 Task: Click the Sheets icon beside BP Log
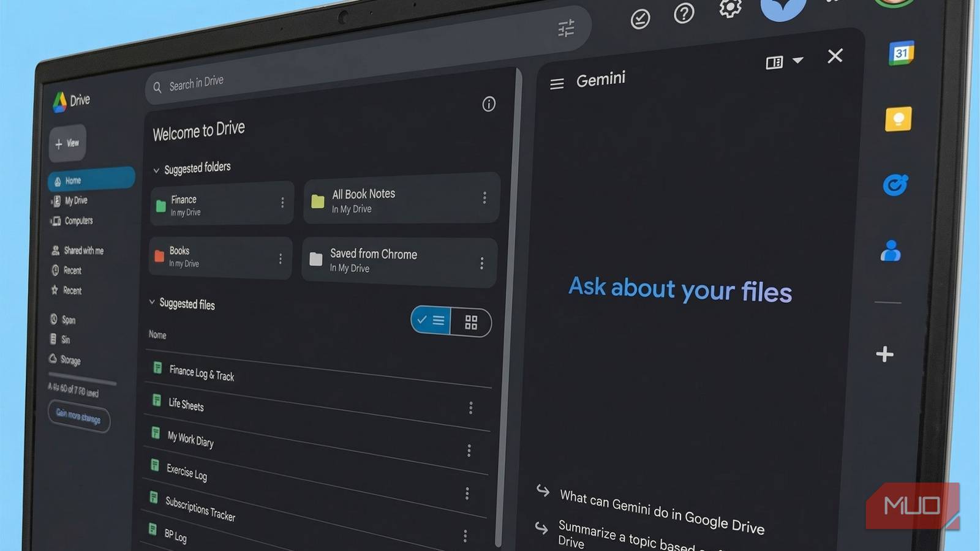point(153,530)
